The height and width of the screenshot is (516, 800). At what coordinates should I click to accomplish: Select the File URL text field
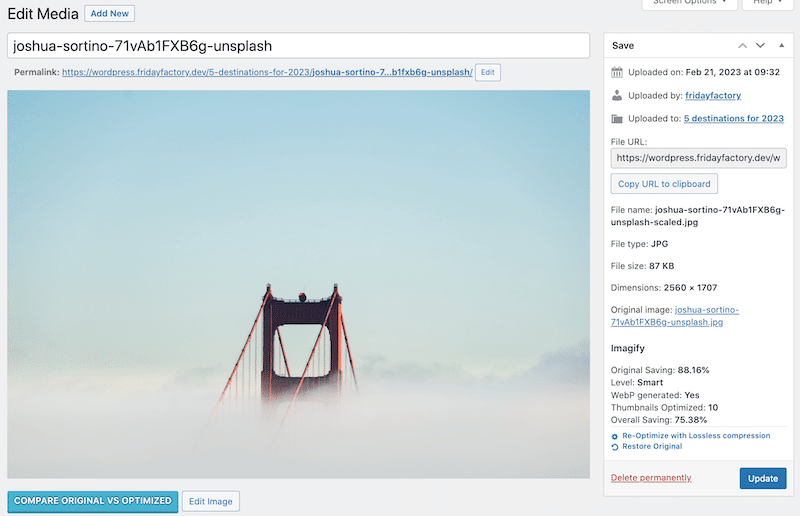click(698, 158)
